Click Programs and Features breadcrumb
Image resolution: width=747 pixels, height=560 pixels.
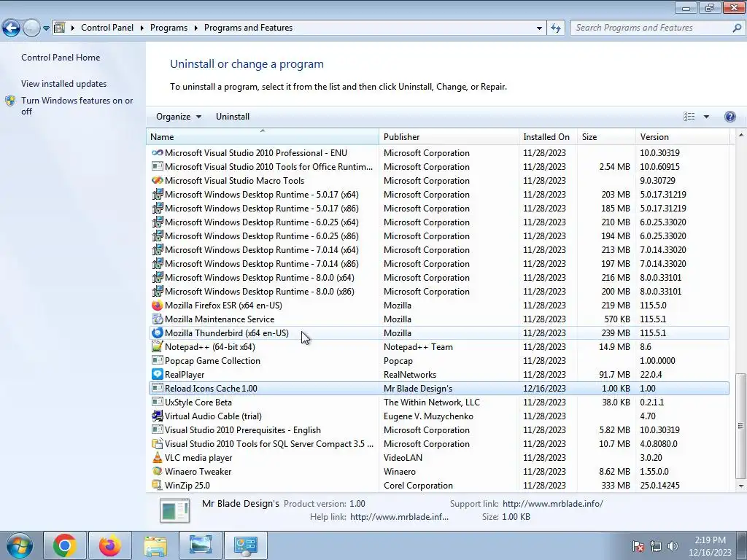pyautogui.click(x=248, y=28)
